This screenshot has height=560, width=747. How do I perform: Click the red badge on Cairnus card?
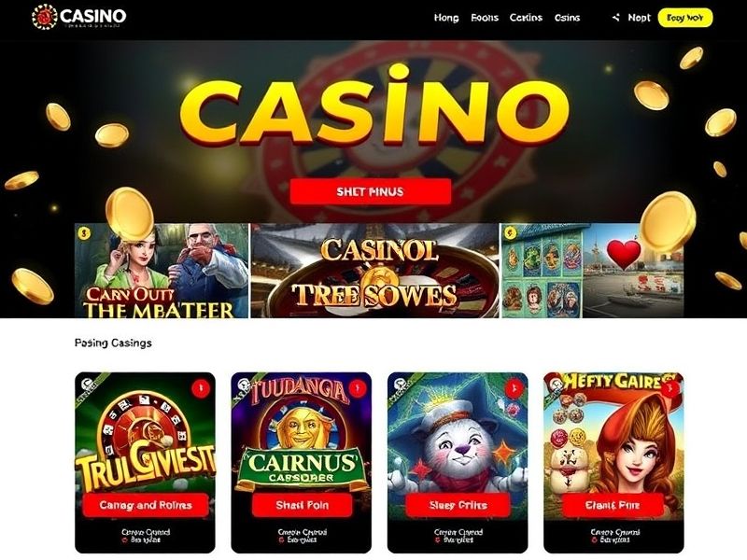(358, 388)
